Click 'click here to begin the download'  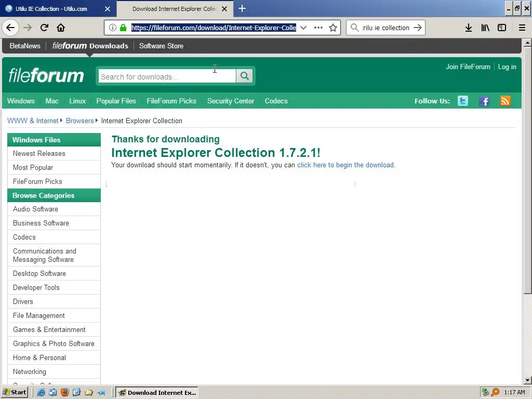(346, 165)
